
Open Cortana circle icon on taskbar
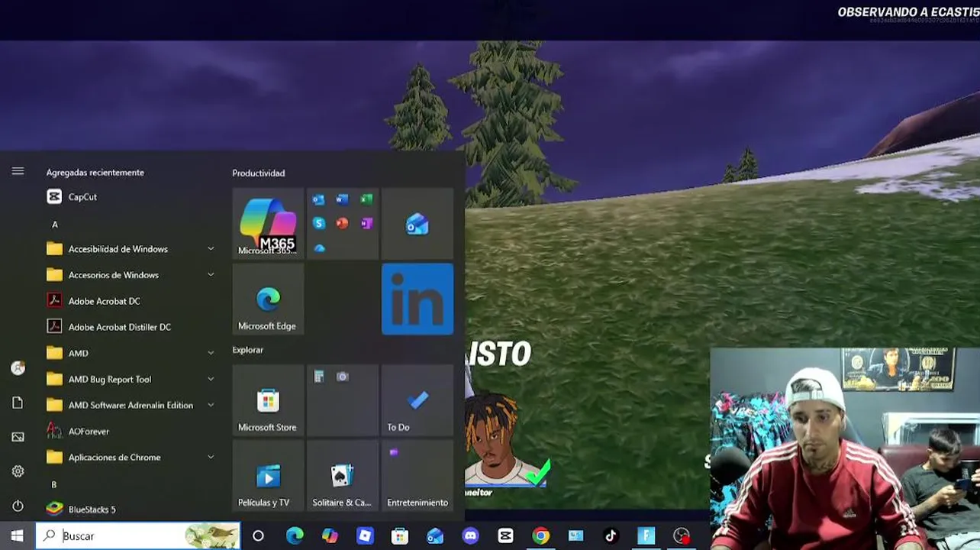pyautogui.click(x=258, y=536)
